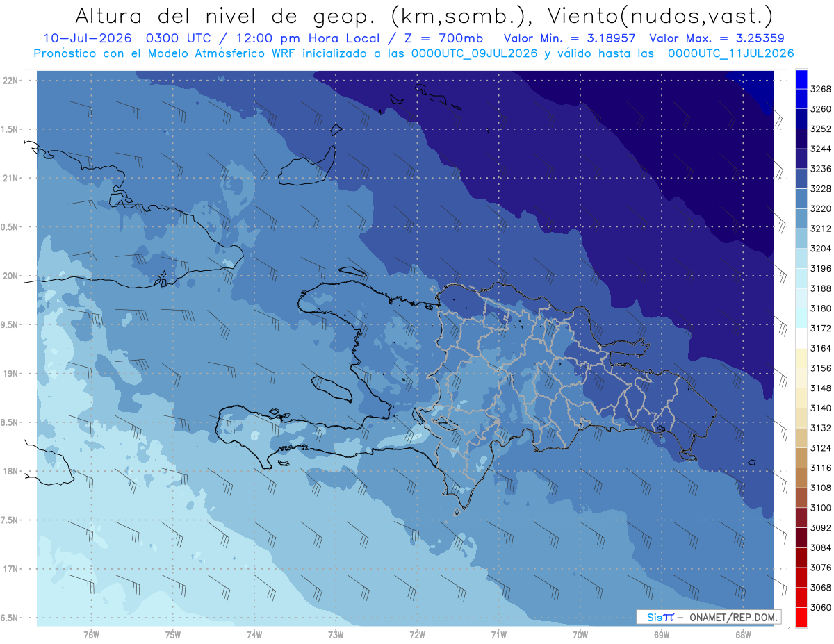Click the 3236 colorbar value

click(x=821, y=169)
